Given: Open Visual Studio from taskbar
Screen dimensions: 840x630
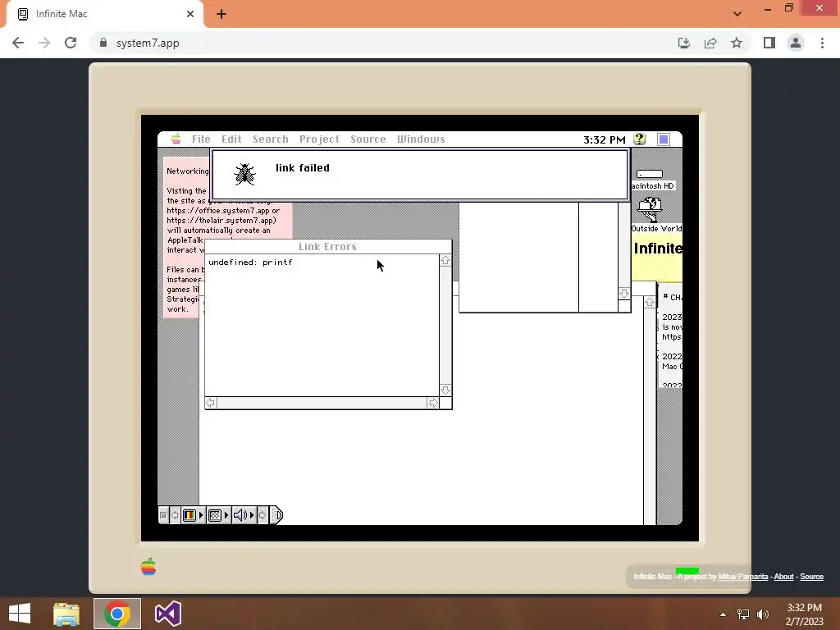Looking at the screenshot, I should click(x=167, y=614).
